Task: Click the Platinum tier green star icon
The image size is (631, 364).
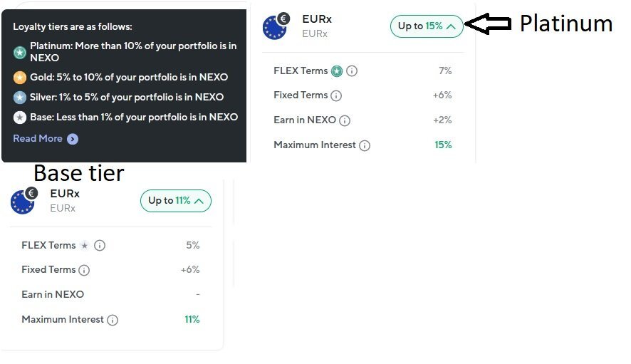Action: click(20, 52)
